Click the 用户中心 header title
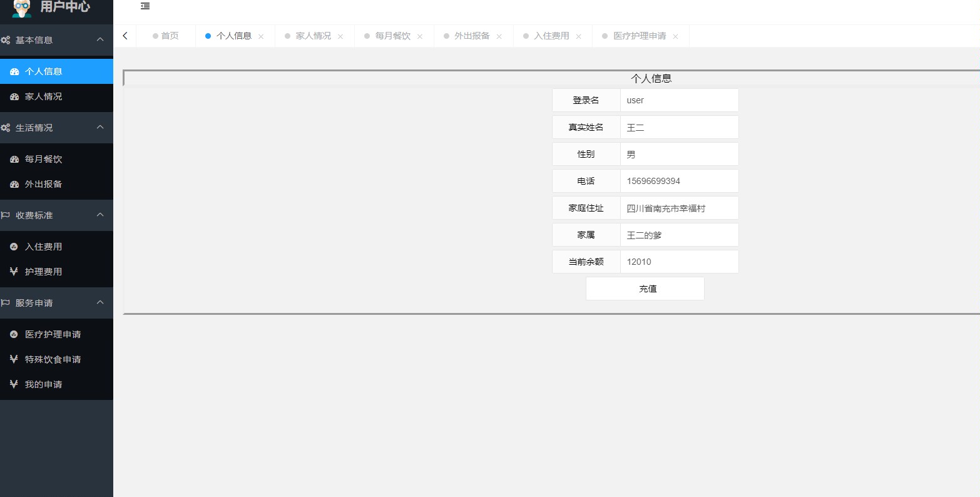The height and width of the screenshot is (497, 980). pos(65,7)
